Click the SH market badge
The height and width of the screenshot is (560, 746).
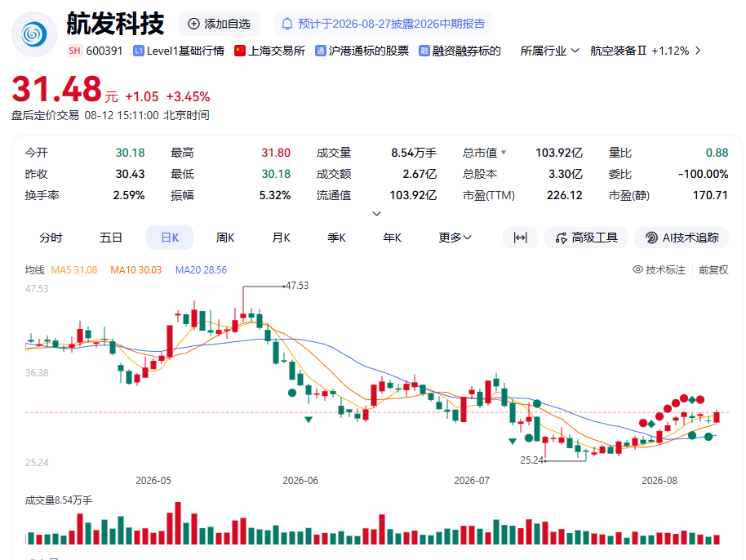74,51
